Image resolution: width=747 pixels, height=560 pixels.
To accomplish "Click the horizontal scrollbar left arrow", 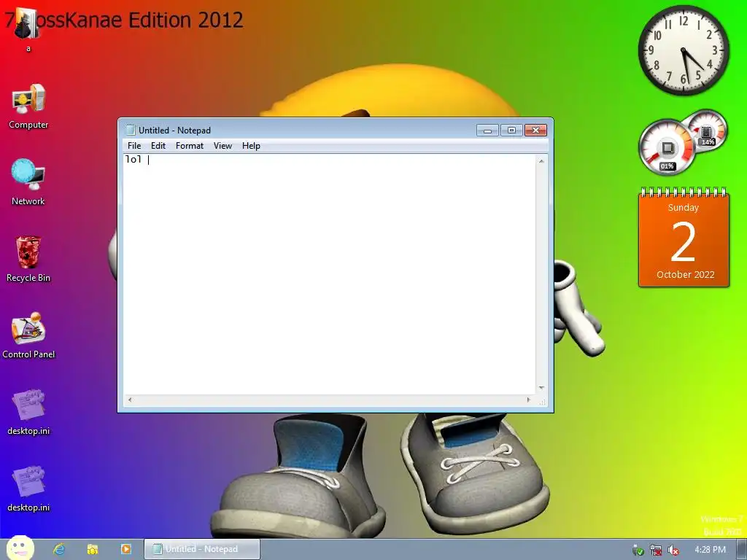I will [130, 400].
